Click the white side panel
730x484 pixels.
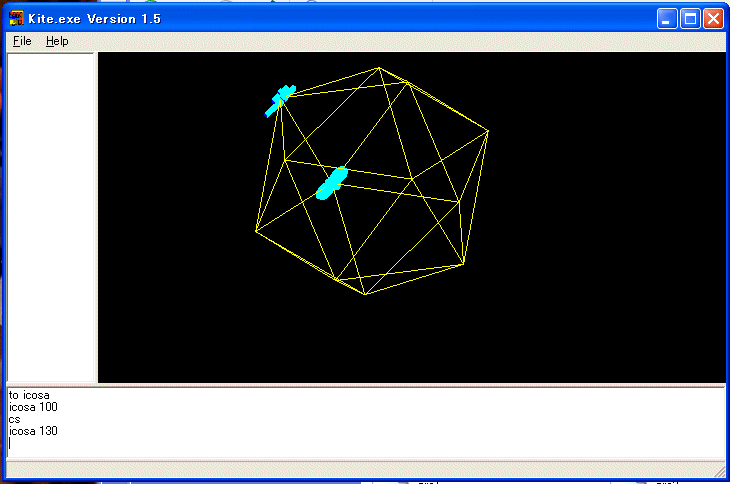pyautogui.click(x=51, y=217)
